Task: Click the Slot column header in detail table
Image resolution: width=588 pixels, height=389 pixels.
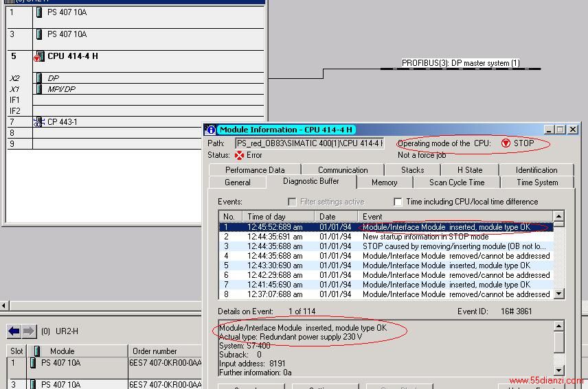Action: 16,351
